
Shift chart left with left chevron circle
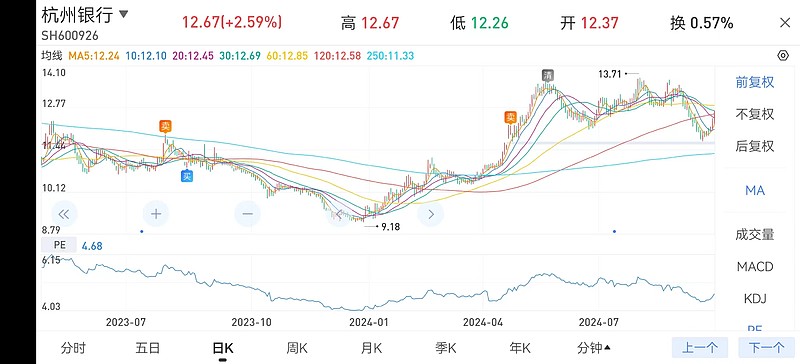[x=339, y=214]
